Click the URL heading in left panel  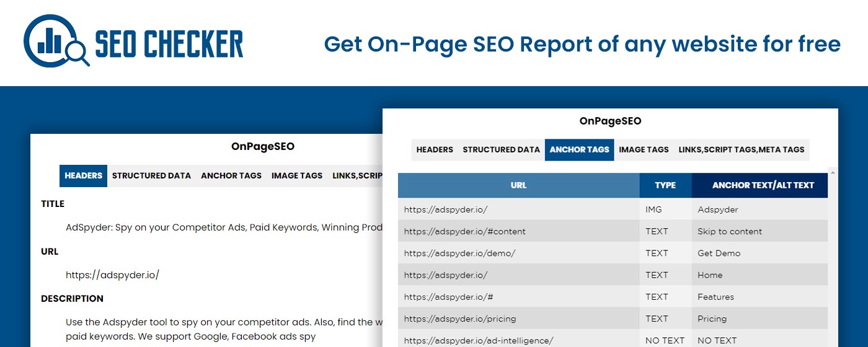click(x=50, y=252)
